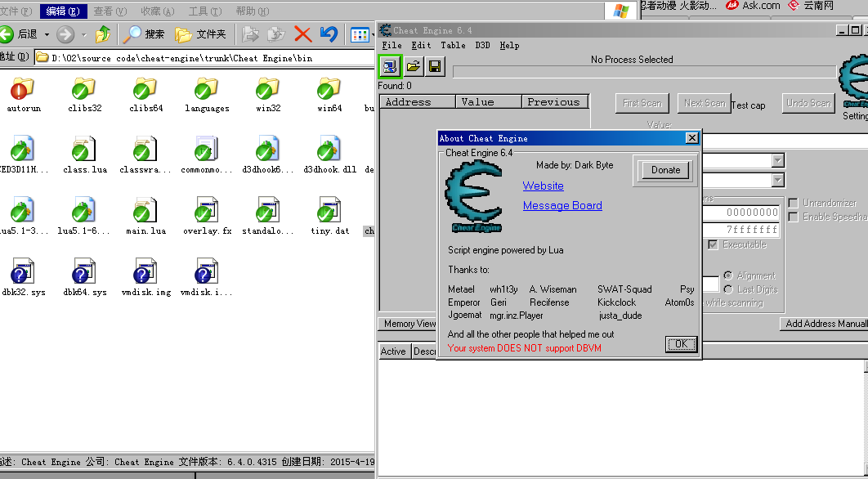Click the Donate button

[665, 170]
